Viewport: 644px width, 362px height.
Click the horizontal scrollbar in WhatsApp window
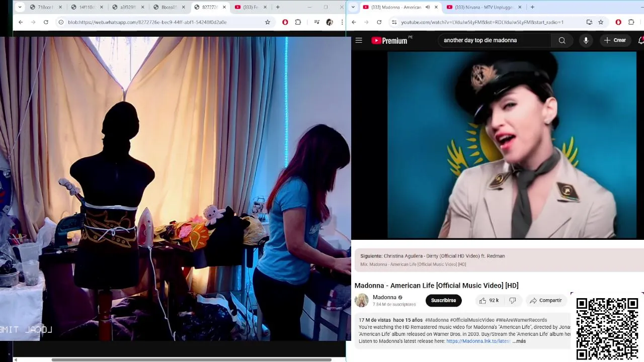coord(191,359)
